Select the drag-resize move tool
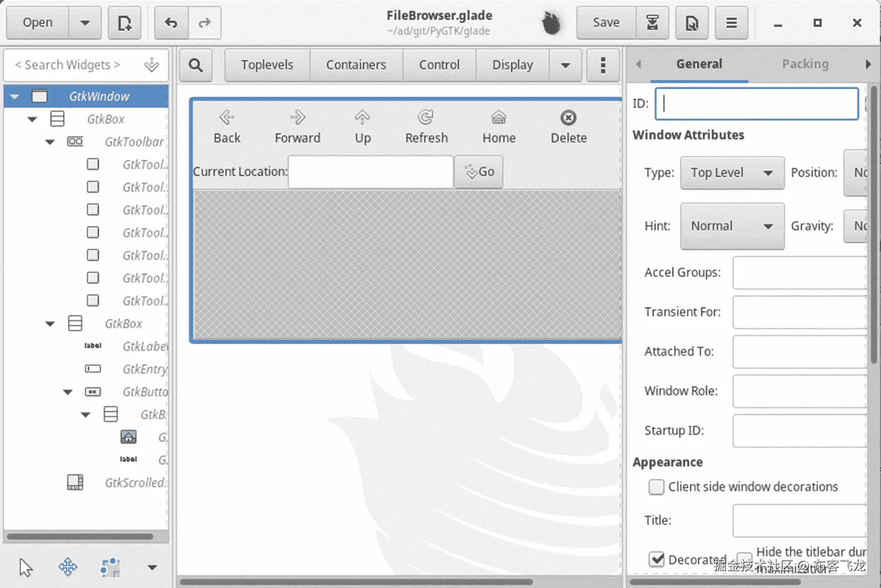881x588 pixels. coord(68,567)
